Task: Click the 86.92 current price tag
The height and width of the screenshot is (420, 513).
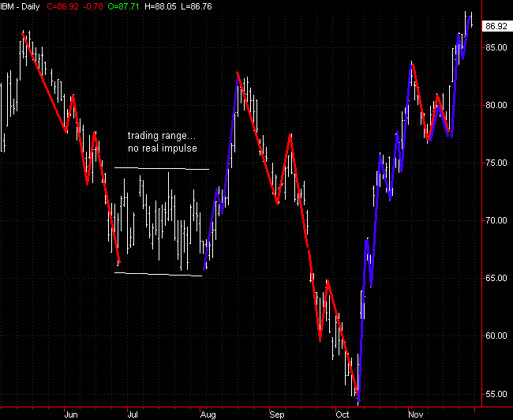Action: (496, 26)
